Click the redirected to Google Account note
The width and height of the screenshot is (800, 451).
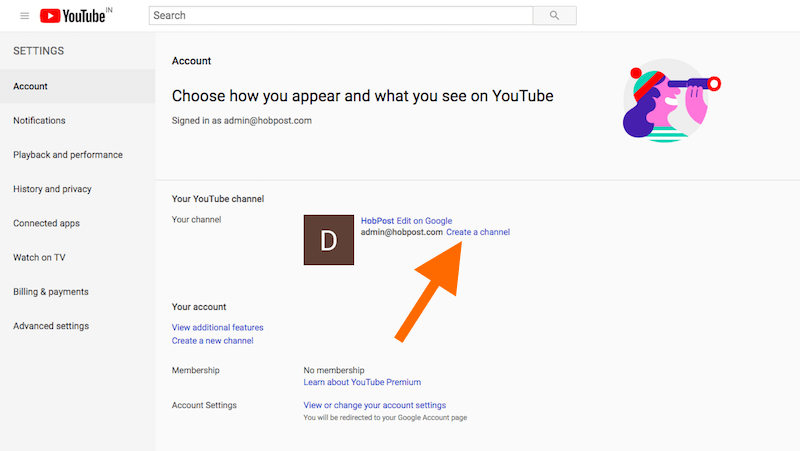(x=385, y=417)
